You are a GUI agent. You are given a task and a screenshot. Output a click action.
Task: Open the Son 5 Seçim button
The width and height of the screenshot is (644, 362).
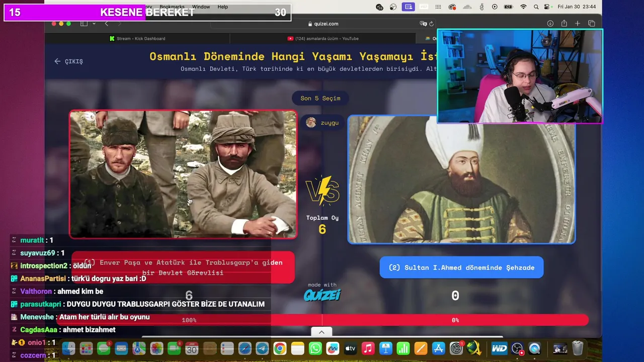(320, 98)
